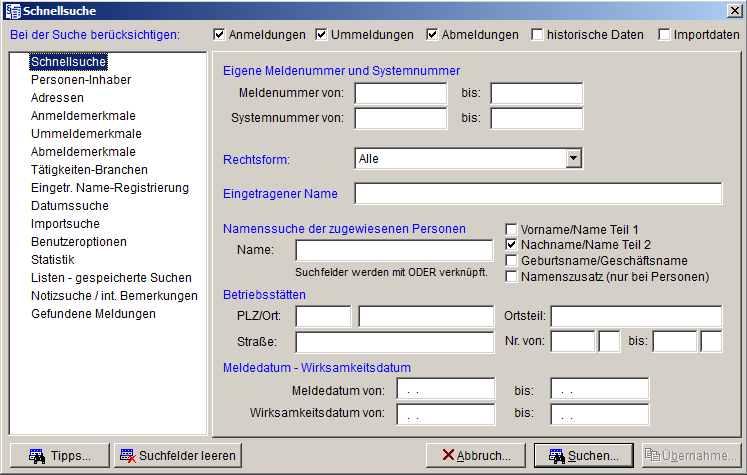The height and width of the screenshot is (475, 747).
Task: Focus the Meldenummer von input field
Action: coord(400,94)
